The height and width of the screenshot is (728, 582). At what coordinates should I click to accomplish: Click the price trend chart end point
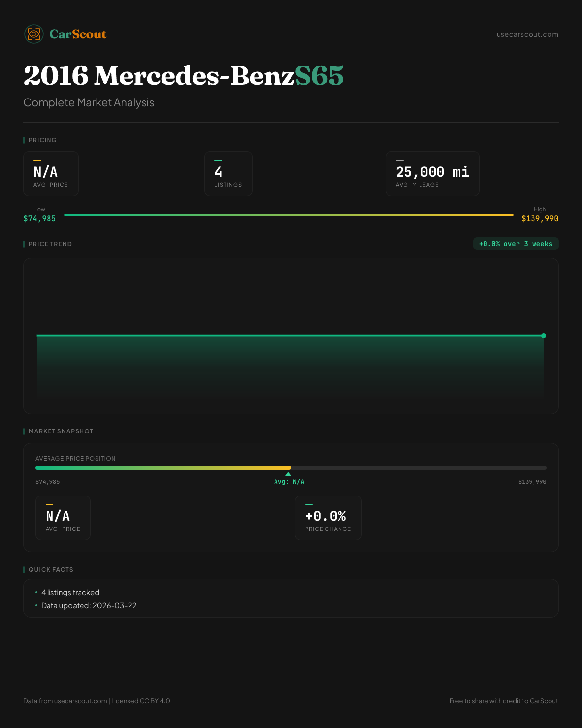544,336
